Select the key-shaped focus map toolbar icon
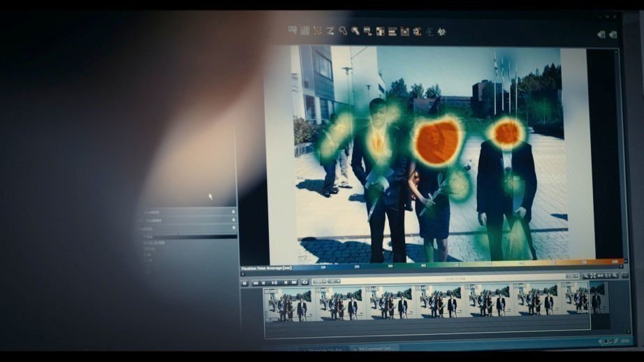This screenshot has width=644, height=362. coord(356,31)
